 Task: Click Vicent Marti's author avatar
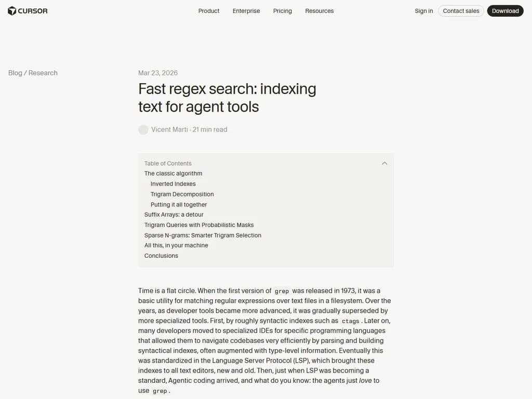[x=143, y=129]
